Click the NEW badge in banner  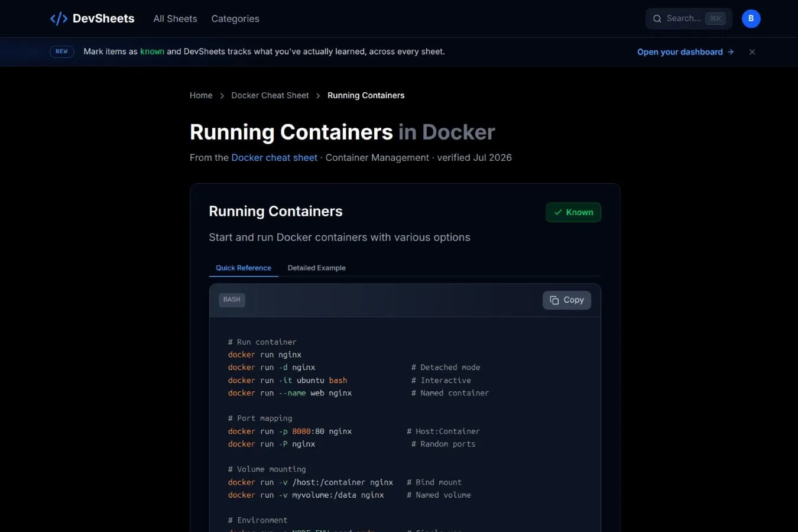click(x=61, y=52)
